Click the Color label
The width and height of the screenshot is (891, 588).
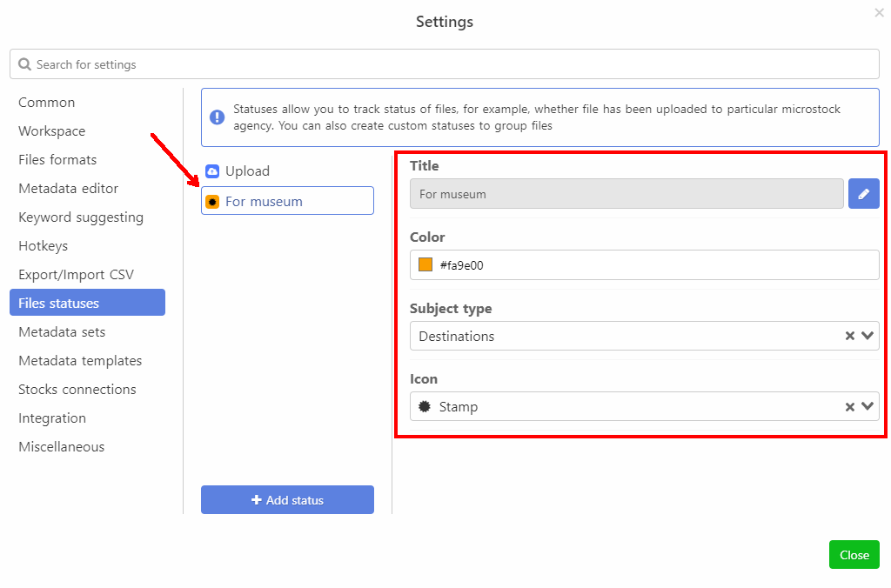(427, 237)
